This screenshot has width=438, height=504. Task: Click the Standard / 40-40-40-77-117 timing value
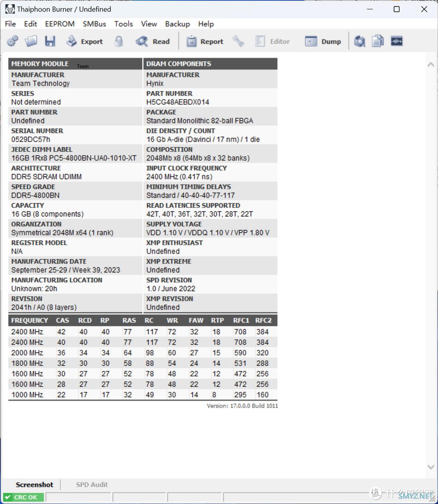[191, 196]
